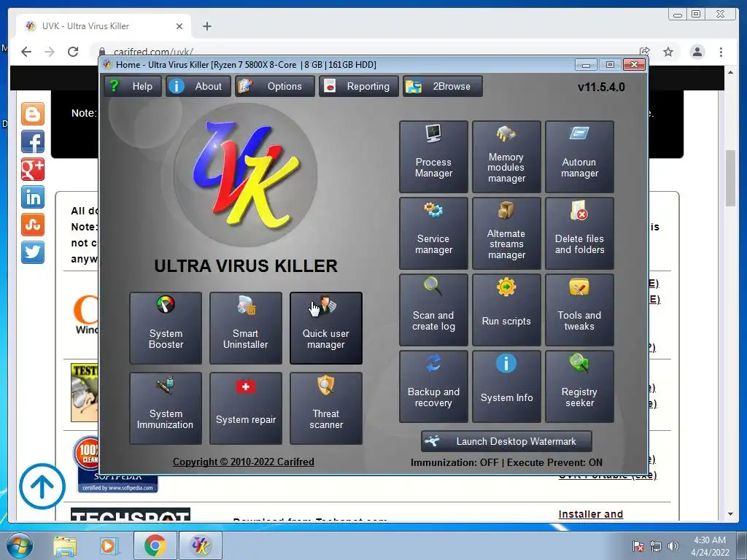747x560 pixels.
Task: Go back in Chrome
Action: (x=26, y=52)
